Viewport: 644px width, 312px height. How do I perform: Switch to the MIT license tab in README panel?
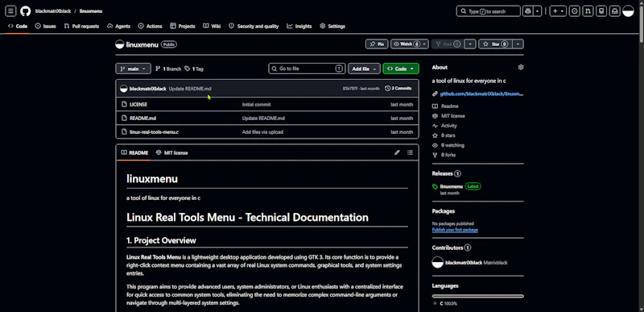point(171,152)
